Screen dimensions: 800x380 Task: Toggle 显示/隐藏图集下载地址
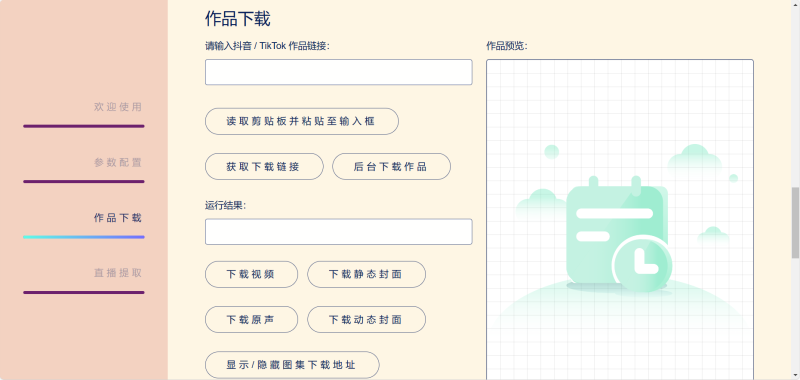(292, 365)
